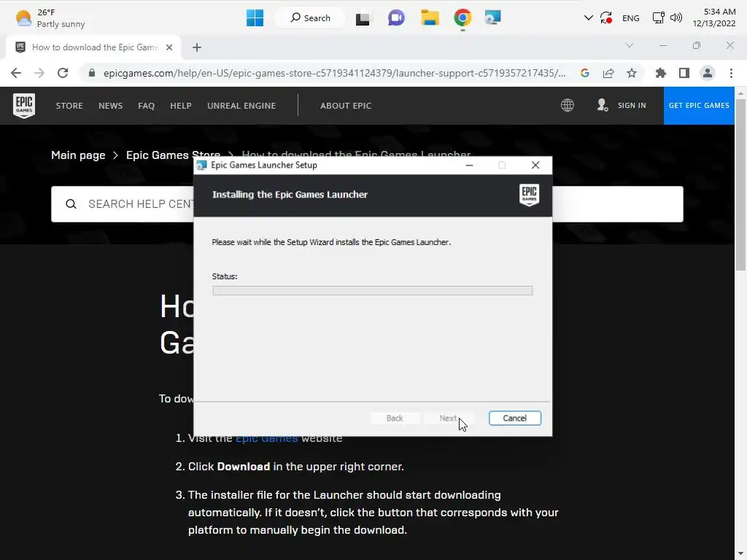Expand the Chrome tab search dropdown

click(x=630, y=46)
